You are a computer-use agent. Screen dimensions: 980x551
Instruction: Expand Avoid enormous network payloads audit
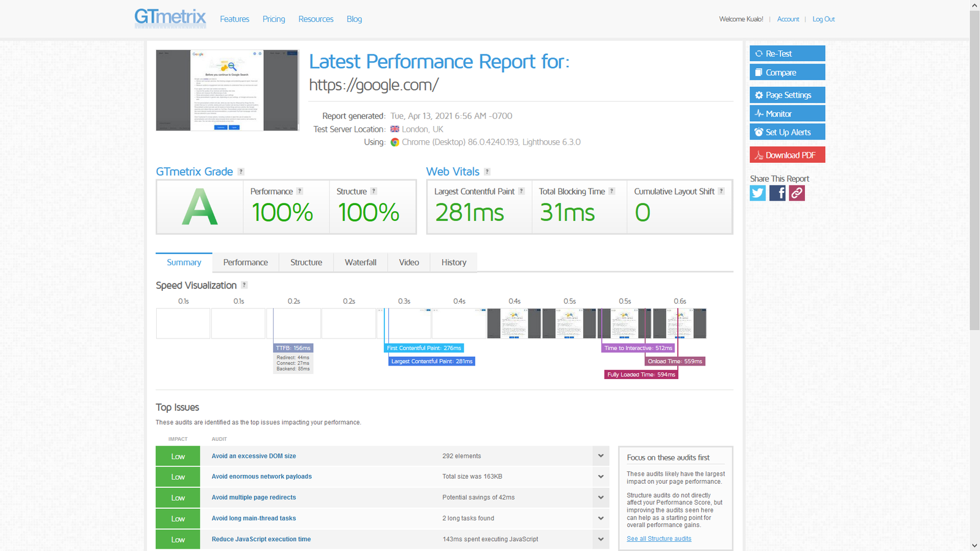(601, 476)
